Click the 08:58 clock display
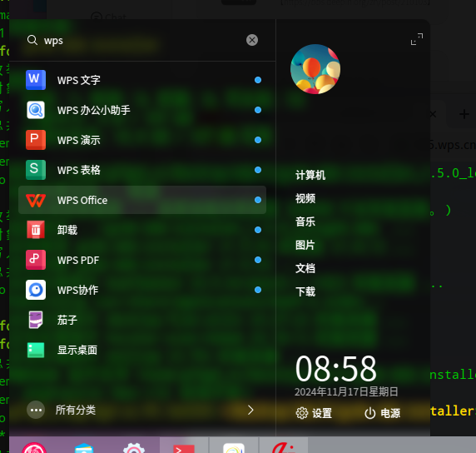The height and width of the screenshot is (453, 476). pos(335,369)
